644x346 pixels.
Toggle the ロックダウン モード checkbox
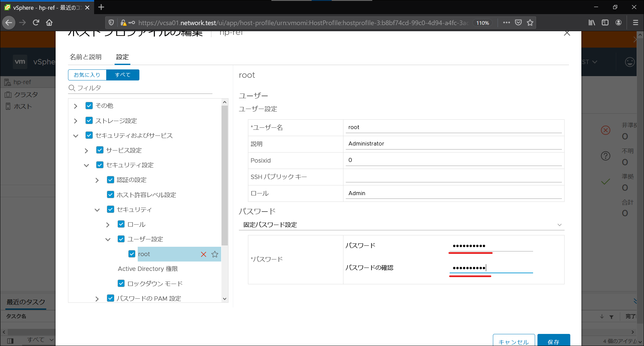pos(121,283)
